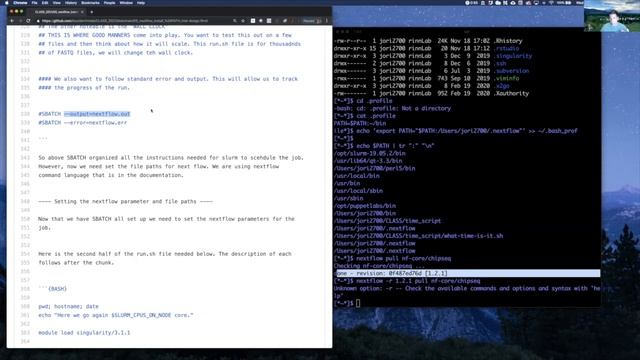640x360 pixels.
Task: Click the 'THIS IS WHERE GOOD MANNERS' comment line
Action: coord(165,35)
